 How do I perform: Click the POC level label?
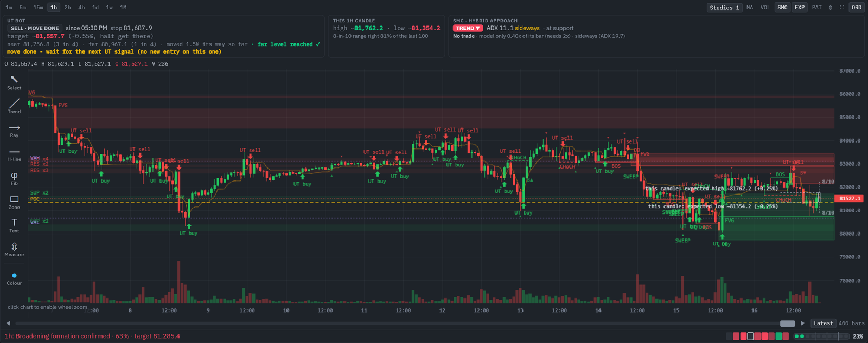tap(35, 199)
